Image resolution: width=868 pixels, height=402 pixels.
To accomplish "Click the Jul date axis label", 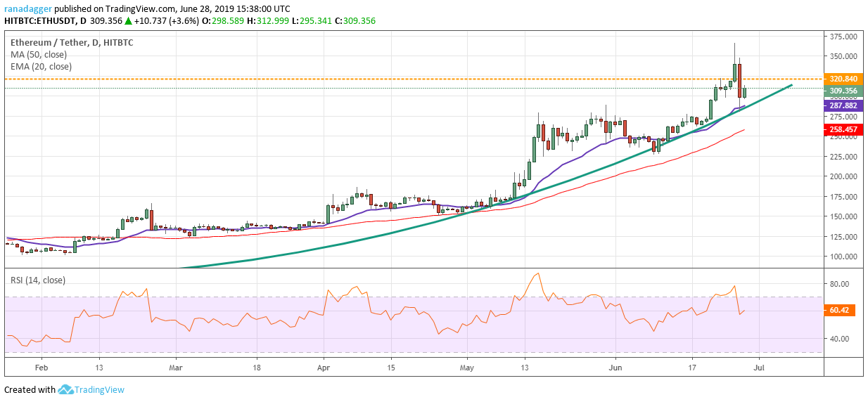I will pyautogui.click(x=760, y=367).
